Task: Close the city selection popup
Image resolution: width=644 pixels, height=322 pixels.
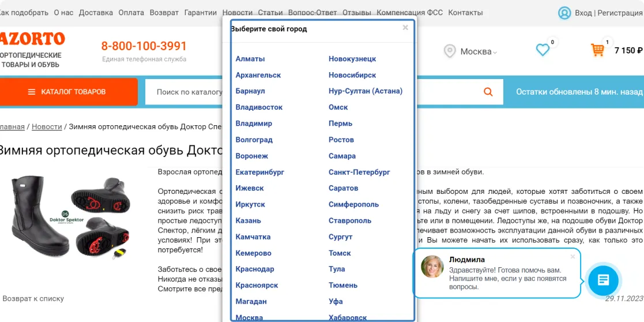Action: (x=405, y=28)
